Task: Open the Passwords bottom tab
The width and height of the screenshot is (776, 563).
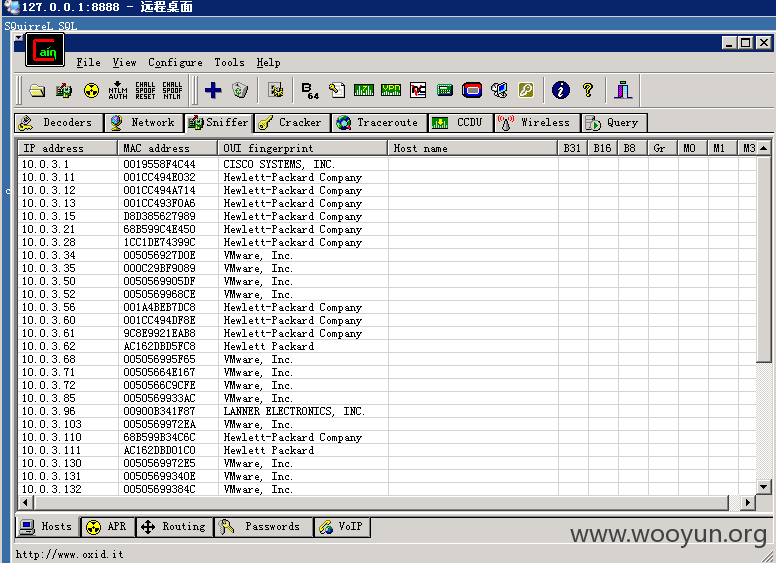Action: 264,527
